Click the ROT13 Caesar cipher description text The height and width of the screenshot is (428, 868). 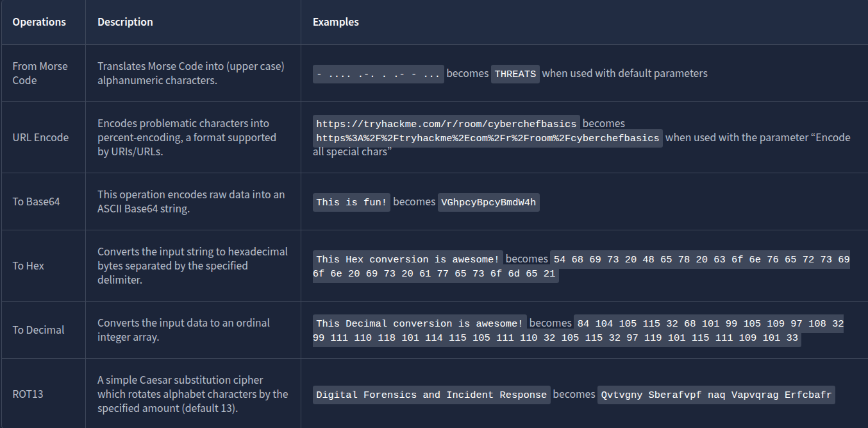tap(192, 394)
